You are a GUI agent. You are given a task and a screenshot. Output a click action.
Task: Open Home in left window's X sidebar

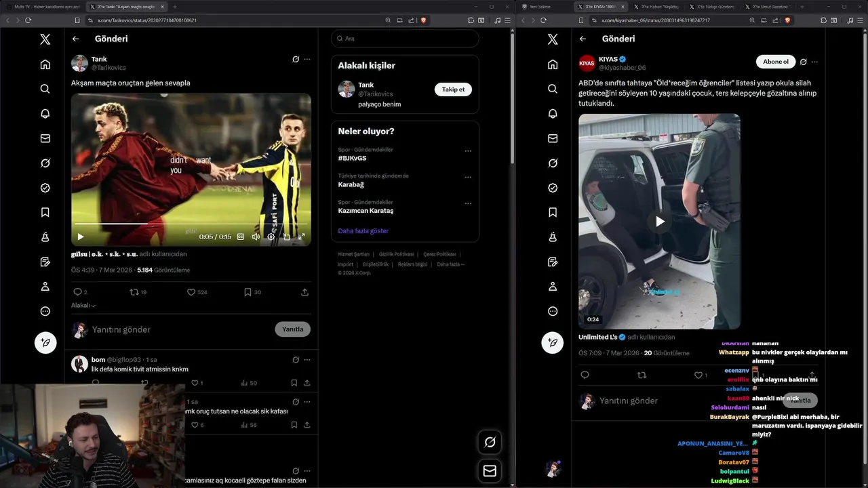tap(45, 64)
